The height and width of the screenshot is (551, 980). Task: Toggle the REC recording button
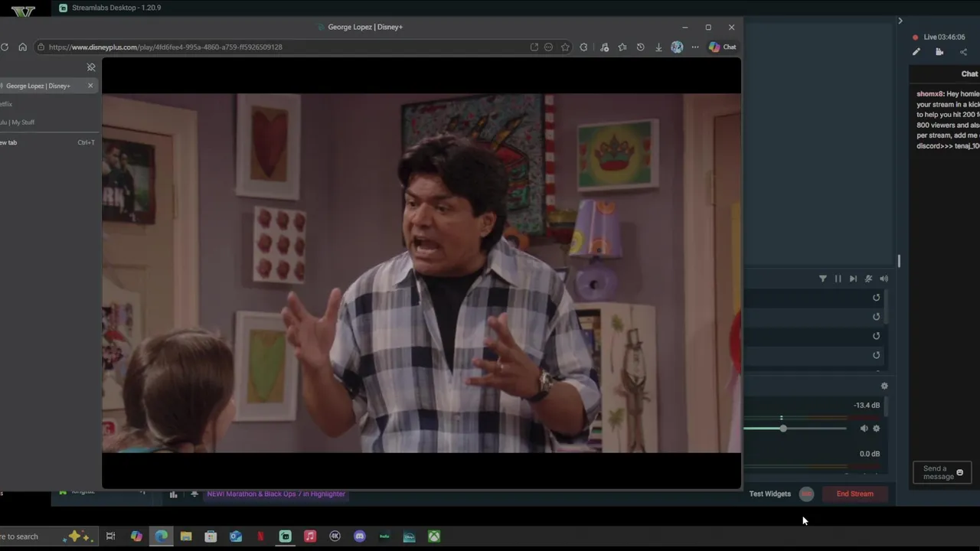pos(806,494)
